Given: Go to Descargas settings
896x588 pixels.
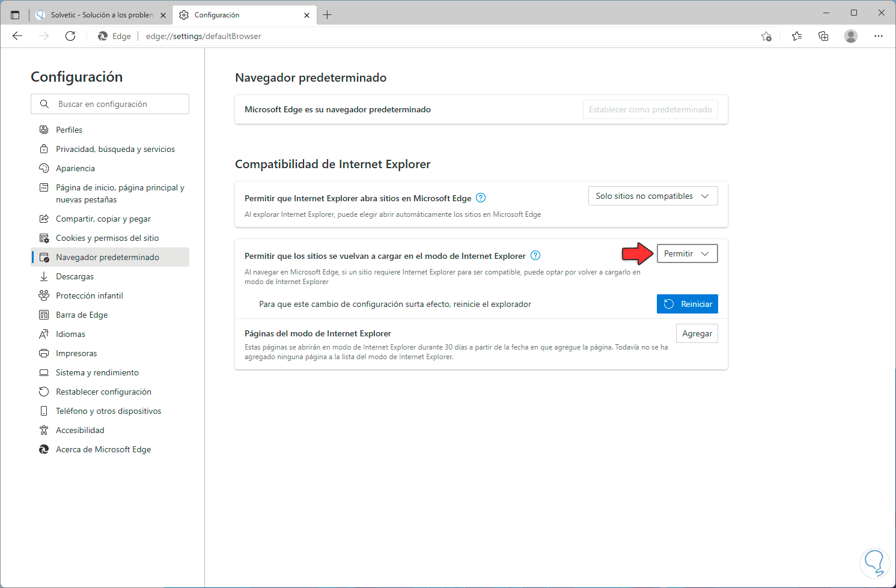Looking at the screenshot, I should coord(75,276).
